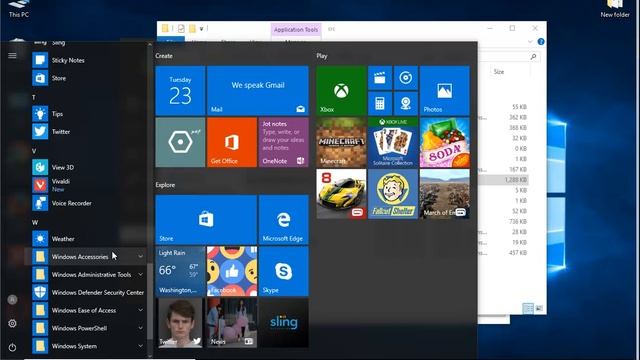Image resolution: width=640 pixels, height=360 pixels.
Task: Open the Xbox tile
Action: [x=341, y=91]
